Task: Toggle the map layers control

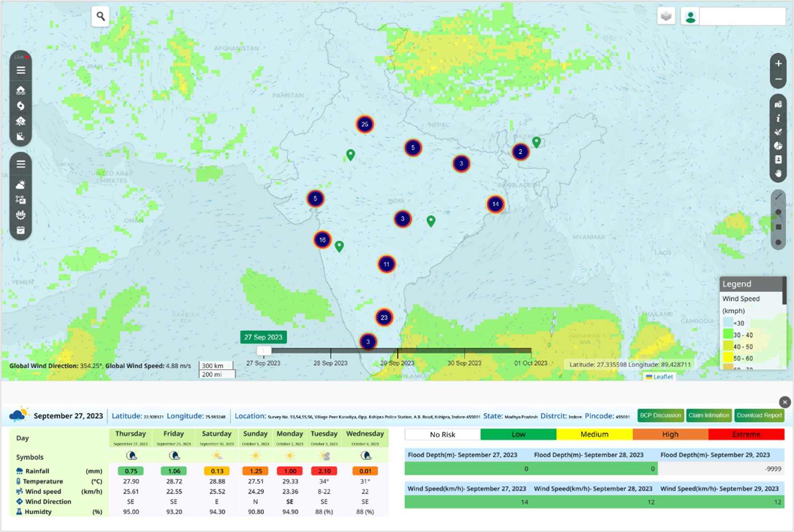Action: (666, 16)
